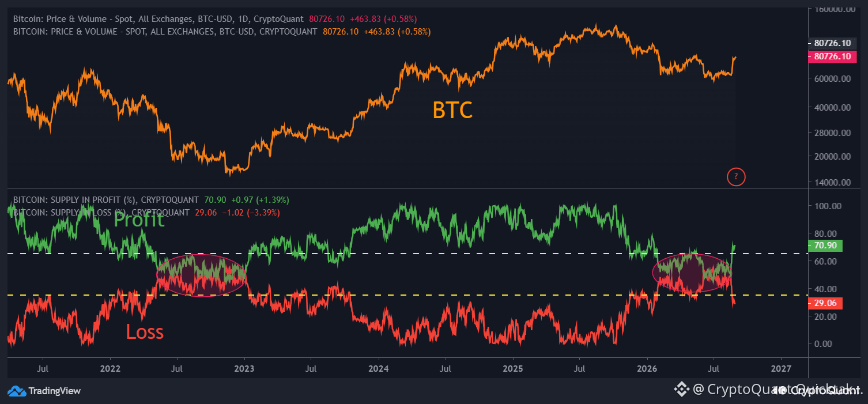
Task: Click the TradingView logo link
Action: [x=44, y=391]
